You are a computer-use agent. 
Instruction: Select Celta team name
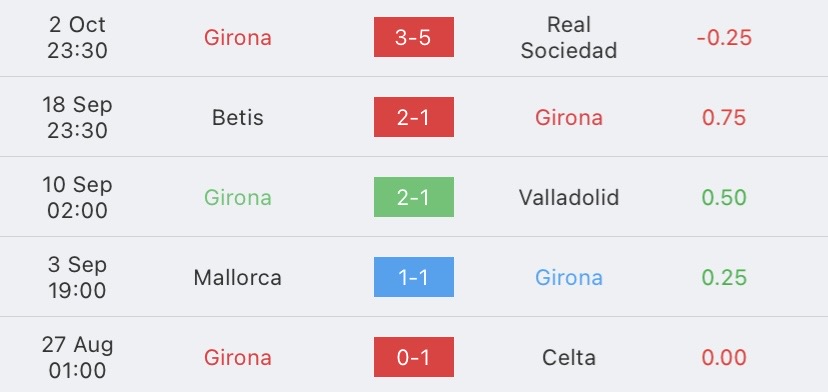(x=569, y=358)
